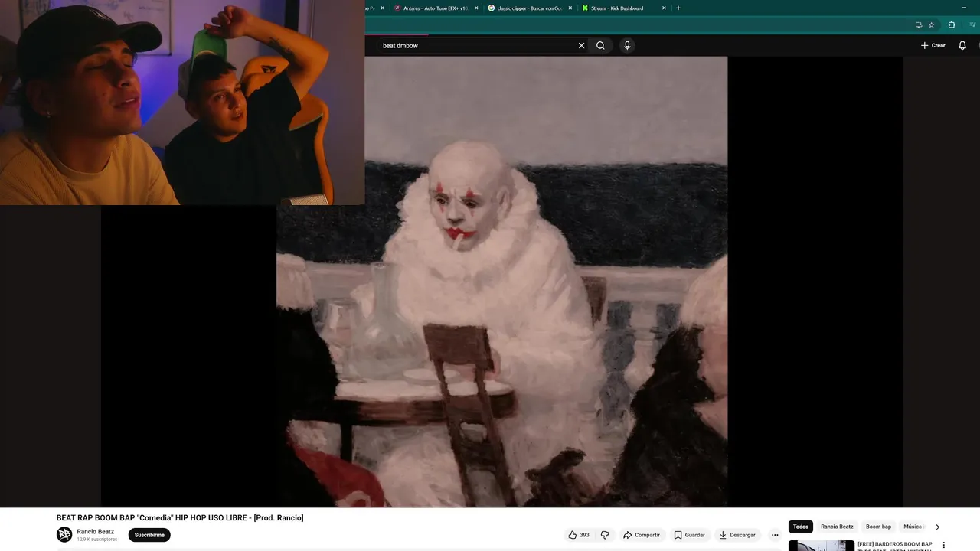Switch to Antares Auto-Tune EFX+ tab
Screen dimensions: 980x551
coord(435,8)
